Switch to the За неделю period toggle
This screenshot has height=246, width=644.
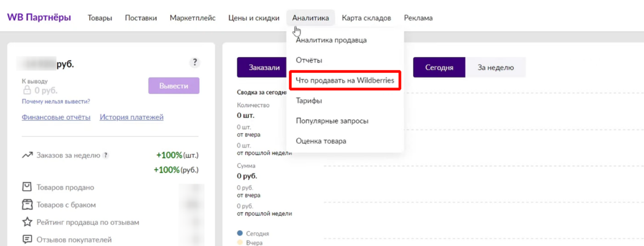click(496, 67)
